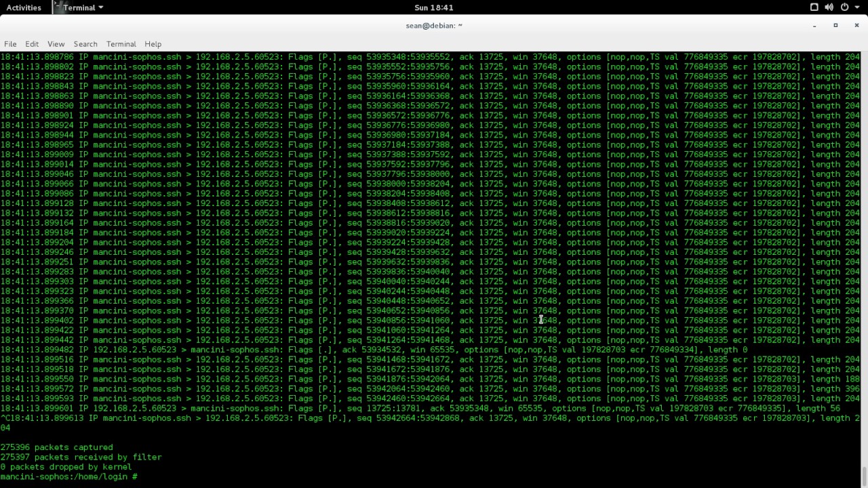
Task: Click the text 'ack 53934532'
Action: pos(372,350)
